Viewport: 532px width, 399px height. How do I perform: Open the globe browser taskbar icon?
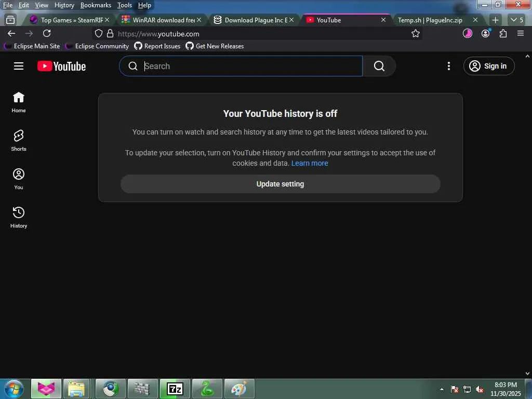pyautogui.click(x=111, y=389)
